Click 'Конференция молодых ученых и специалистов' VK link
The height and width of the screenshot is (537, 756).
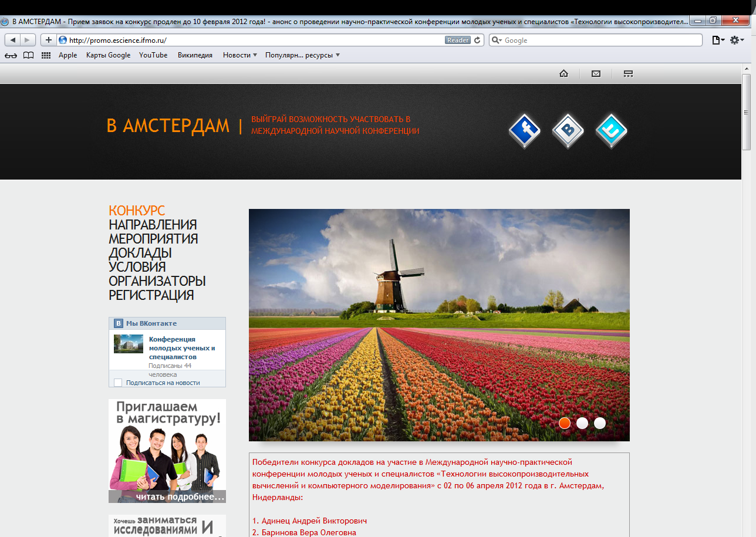(182, 348)
